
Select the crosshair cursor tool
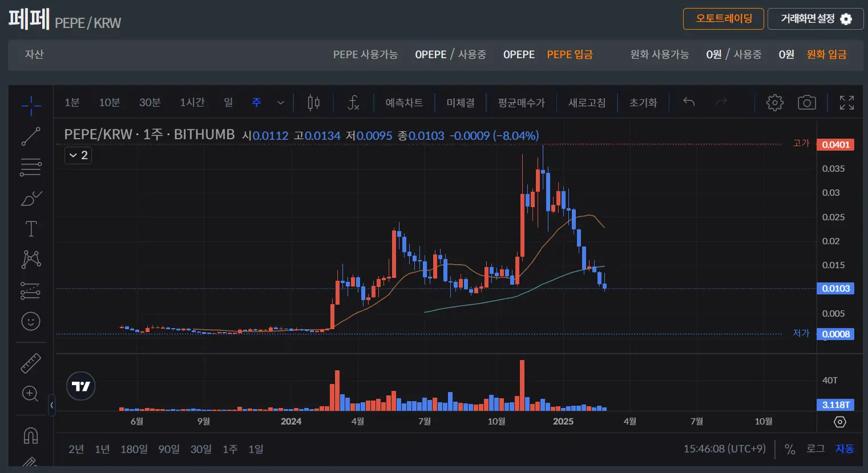(31, 105)
